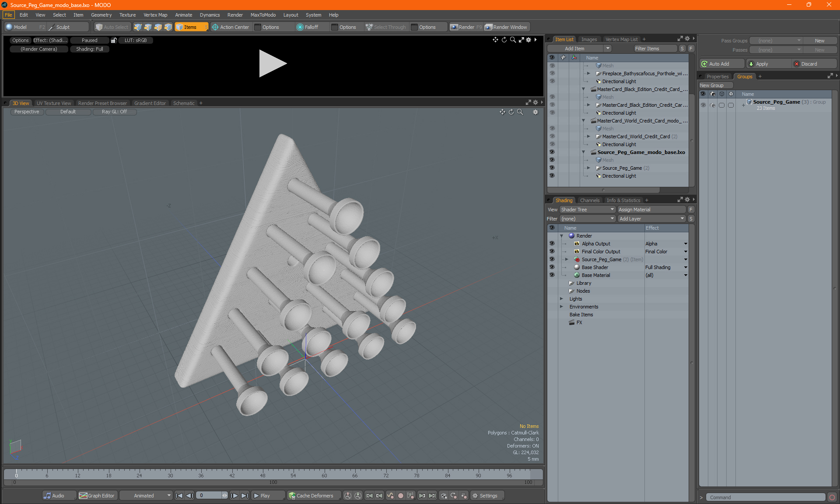Click Assign Material button
840x504 pixels.
click(652, 210)
